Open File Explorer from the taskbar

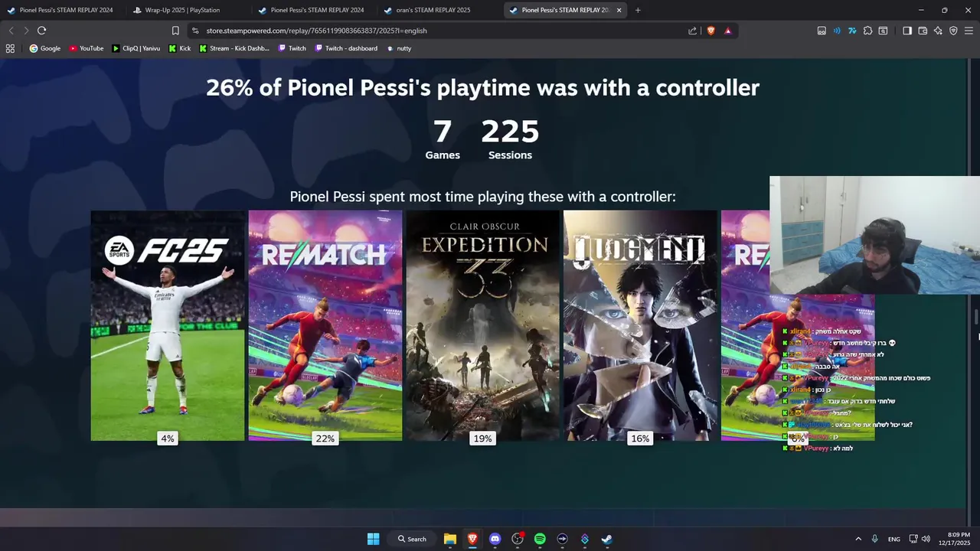coord(450,539)
